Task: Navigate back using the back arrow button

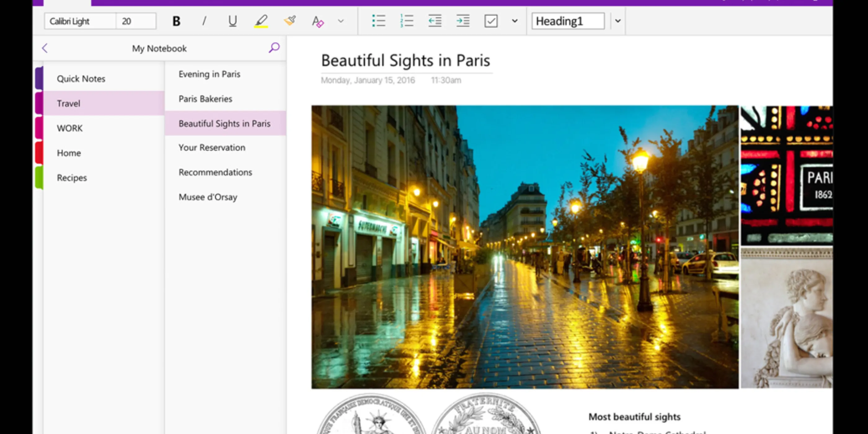Action: coord(45,49)
